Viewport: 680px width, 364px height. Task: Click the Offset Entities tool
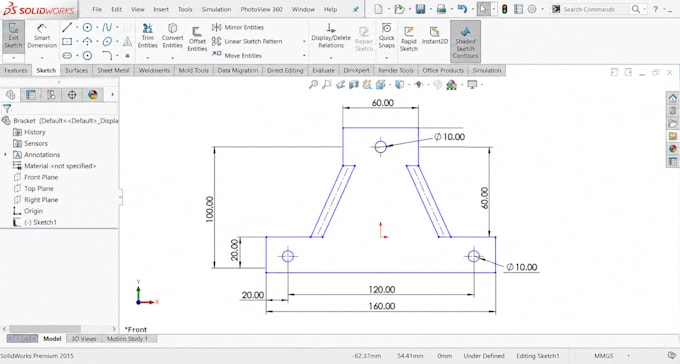(x=197, y=39)
